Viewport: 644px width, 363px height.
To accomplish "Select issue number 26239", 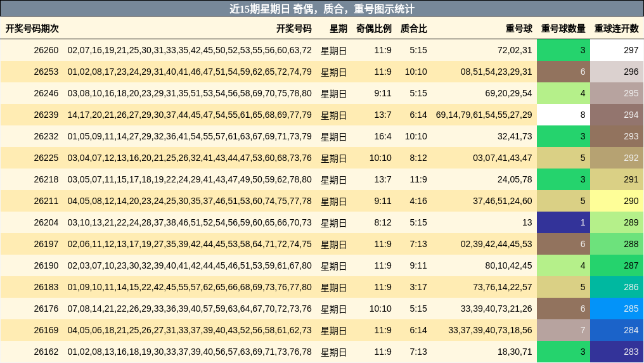I will (x=46, y=115).
